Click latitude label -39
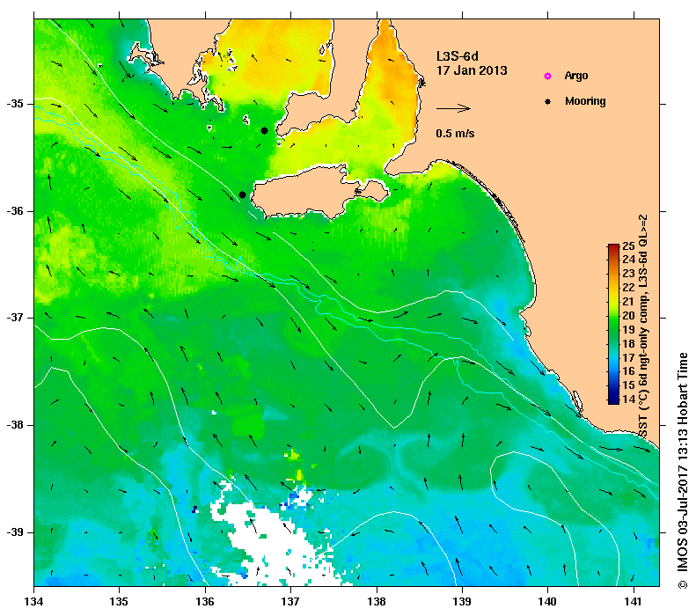696x616 pixels. [x=14, y=532]
